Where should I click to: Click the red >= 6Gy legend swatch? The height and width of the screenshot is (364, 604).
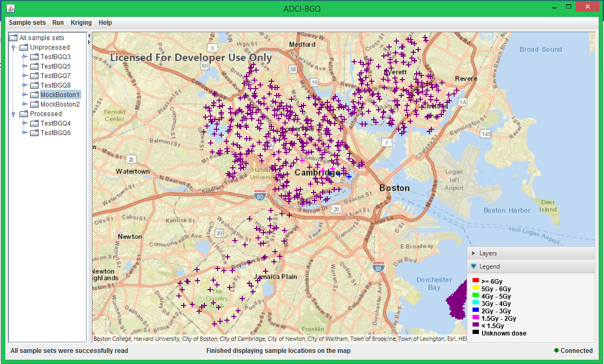click(476, 281)
